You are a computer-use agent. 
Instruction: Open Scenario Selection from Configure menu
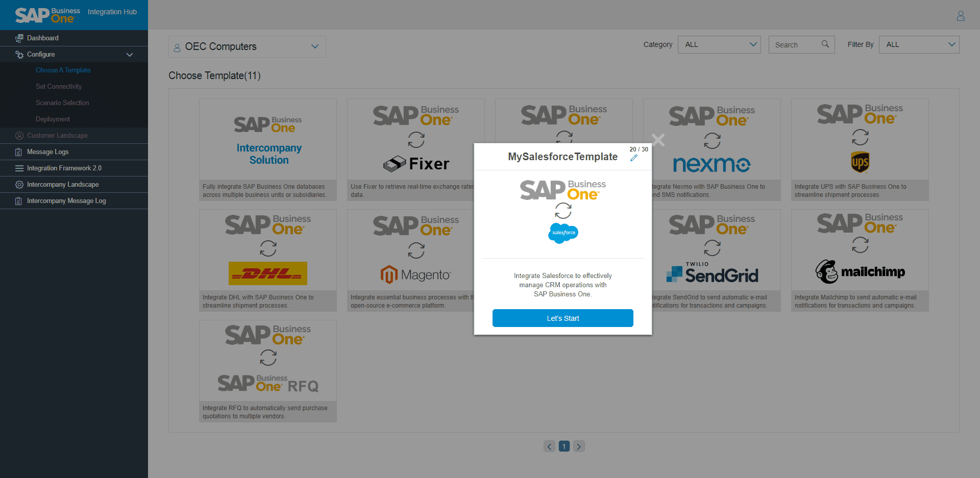point(62,103)
